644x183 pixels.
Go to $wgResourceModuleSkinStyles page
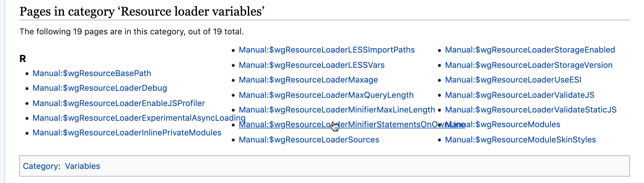520,140
